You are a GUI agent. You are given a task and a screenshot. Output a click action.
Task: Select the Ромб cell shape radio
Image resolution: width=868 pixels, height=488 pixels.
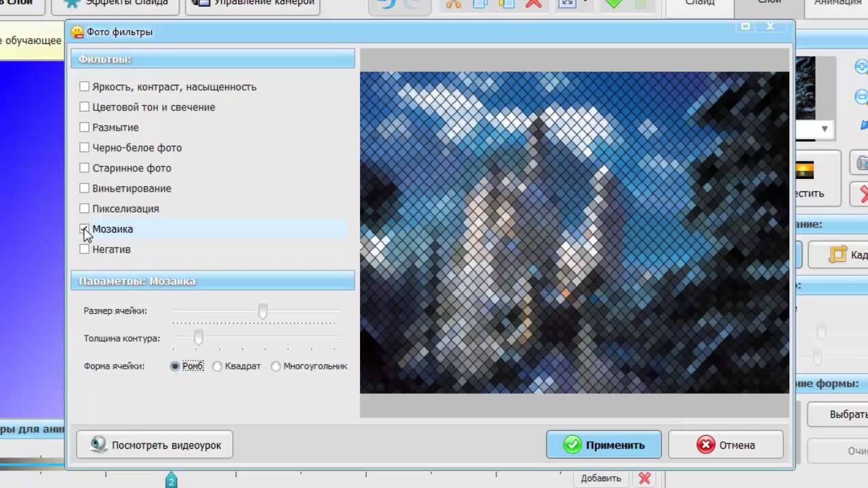tap(175, 366)
